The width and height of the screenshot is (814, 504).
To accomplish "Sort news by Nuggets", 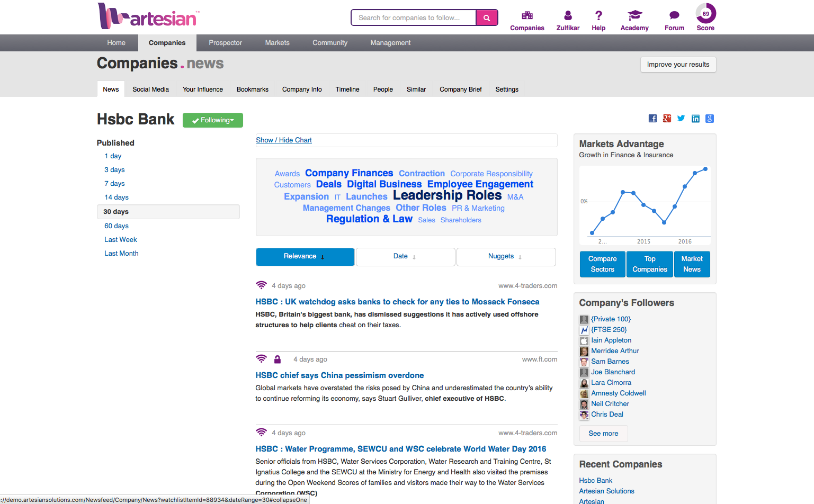I will (505, 256).
